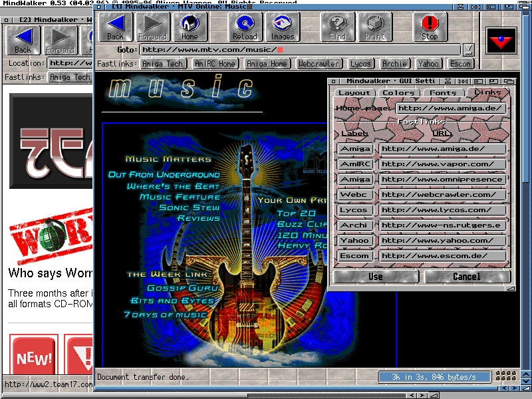Edit the Yahoo label field
Screen dimensions: 532x399
pyautogui.click(x=355, y=241)
